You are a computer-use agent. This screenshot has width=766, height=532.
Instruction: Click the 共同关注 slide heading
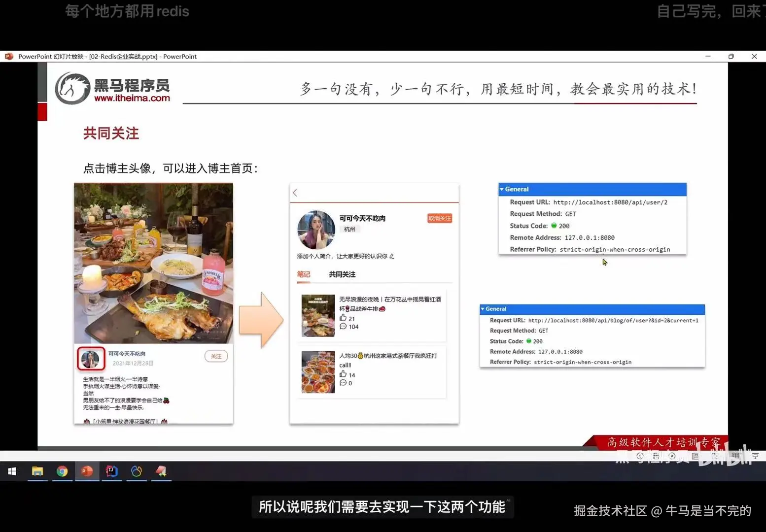coord(111,133)
